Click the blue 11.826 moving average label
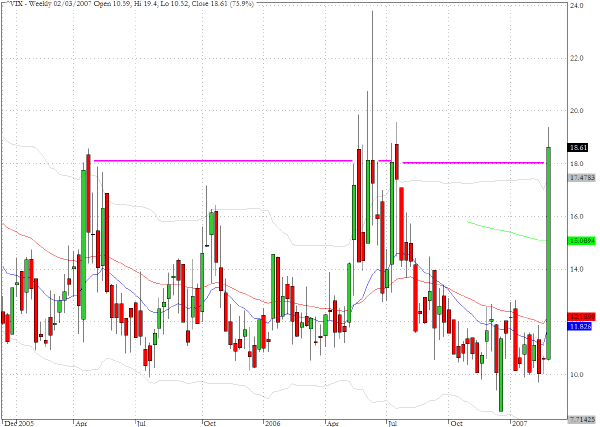600x427 pixels. (x=580, y=326)
